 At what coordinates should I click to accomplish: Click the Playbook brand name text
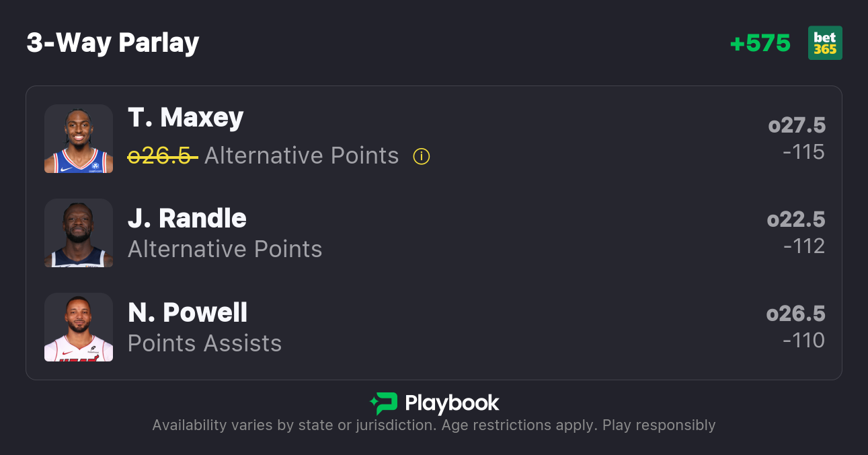pyautogui.click(x=452, y=403)
